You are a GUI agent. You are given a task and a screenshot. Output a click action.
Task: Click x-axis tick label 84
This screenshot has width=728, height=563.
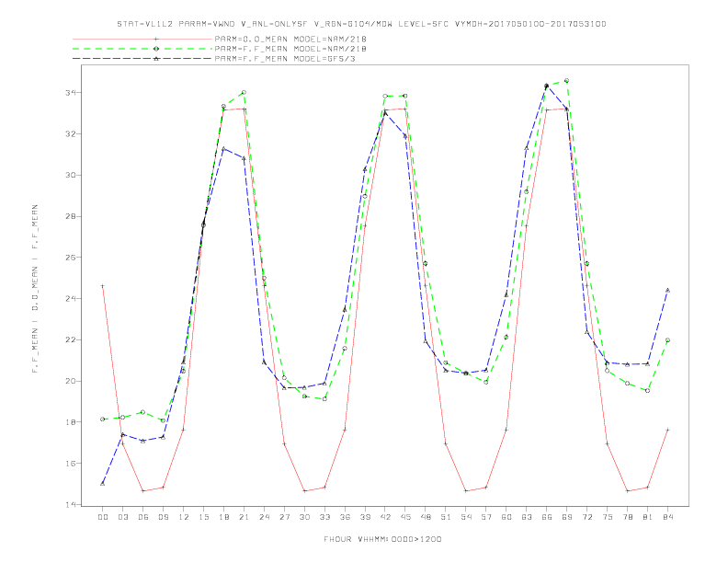tap(667, 517)
